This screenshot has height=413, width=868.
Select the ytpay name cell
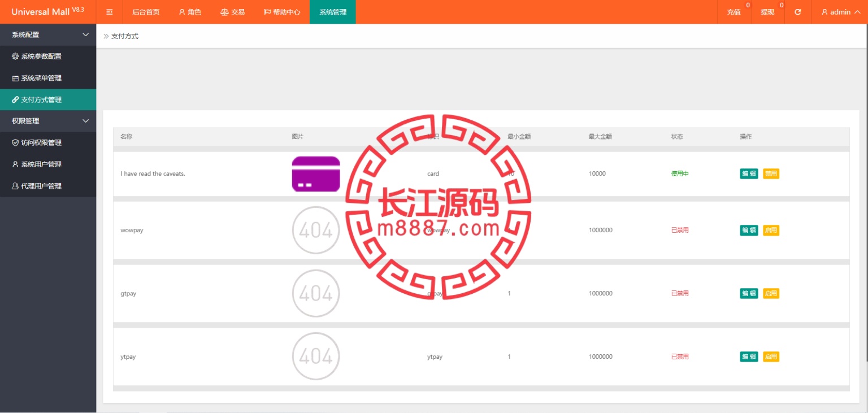point(128,357)
